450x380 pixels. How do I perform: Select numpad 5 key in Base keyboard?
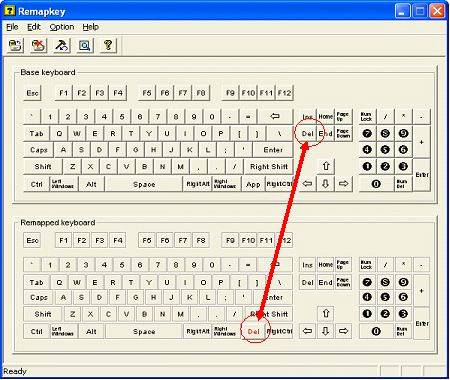[385, 150]
